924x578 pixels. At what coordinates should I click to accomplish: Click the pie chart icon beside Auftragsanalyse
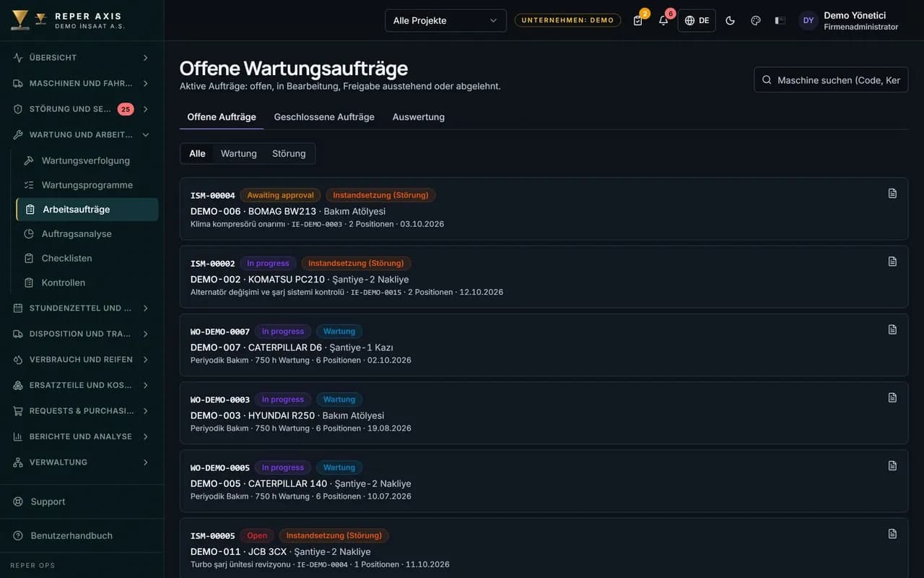(29, 234)
